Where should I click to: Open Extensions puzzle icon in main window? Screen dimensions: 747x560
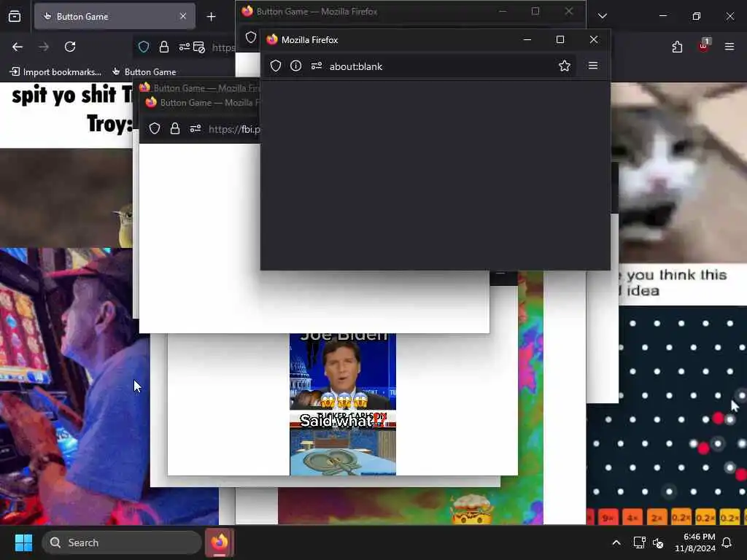tap(677, 47)
